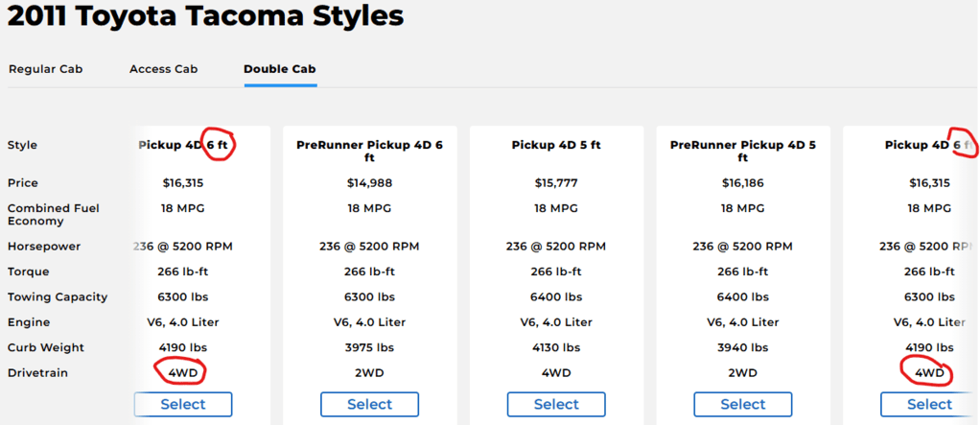Click the 2011 Toyota Tacoma Styles title
Viewport: 980px width, 425px height.
pos(205,15)
